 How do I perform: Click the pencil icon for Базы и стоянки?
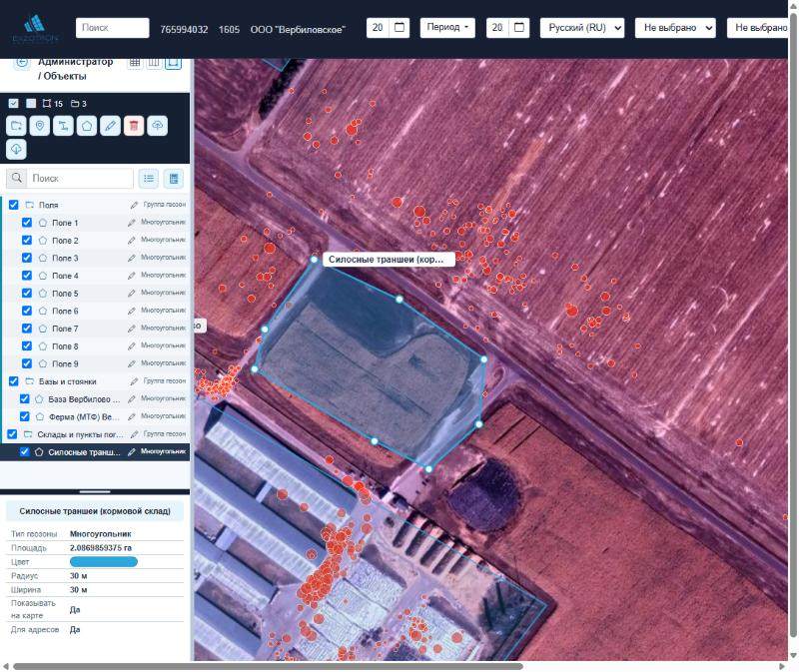(x=134, y=381)
